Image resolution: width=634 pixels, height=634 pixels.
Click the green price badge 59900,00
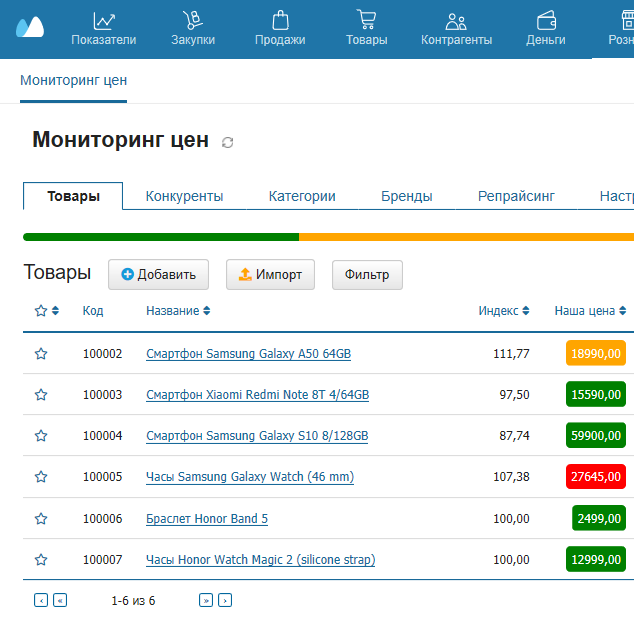[596, 435]
